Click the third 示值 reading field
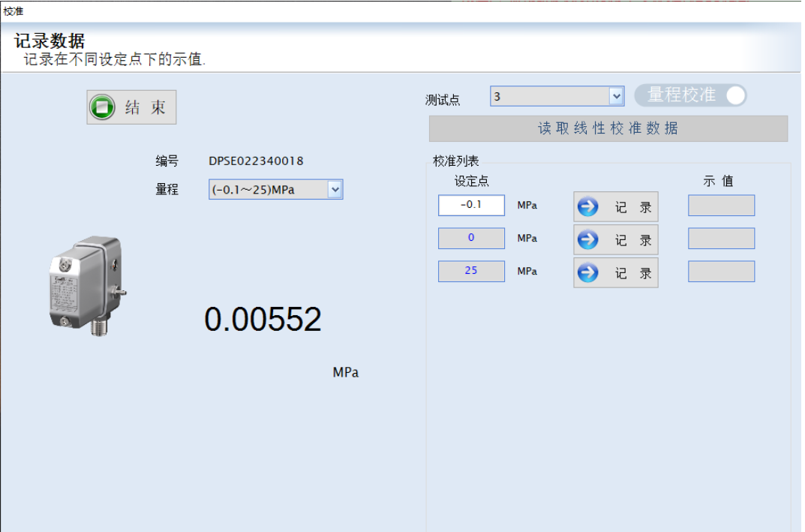805x532 pixels. point(721,272)
